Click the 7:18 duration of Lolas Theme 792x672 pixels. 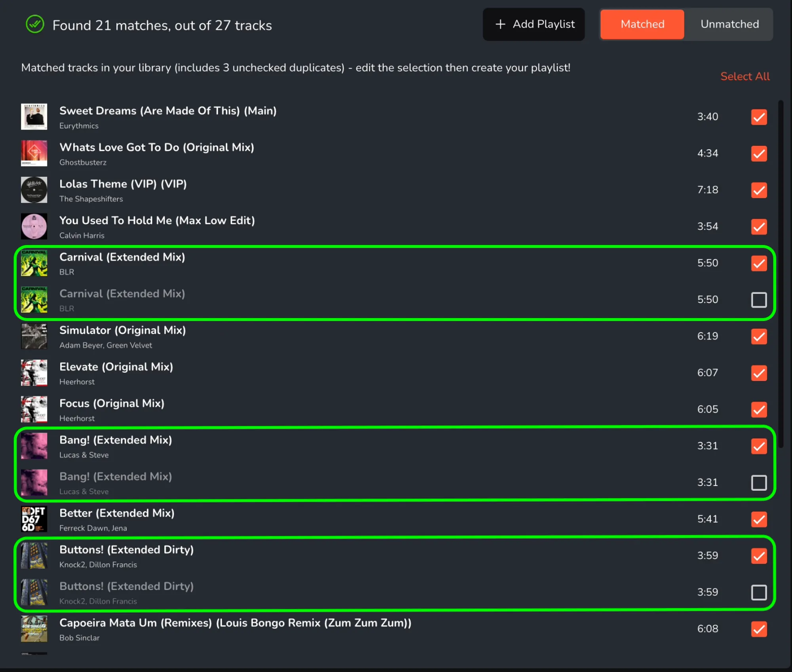pyautogui.click(x=707, y=190)
